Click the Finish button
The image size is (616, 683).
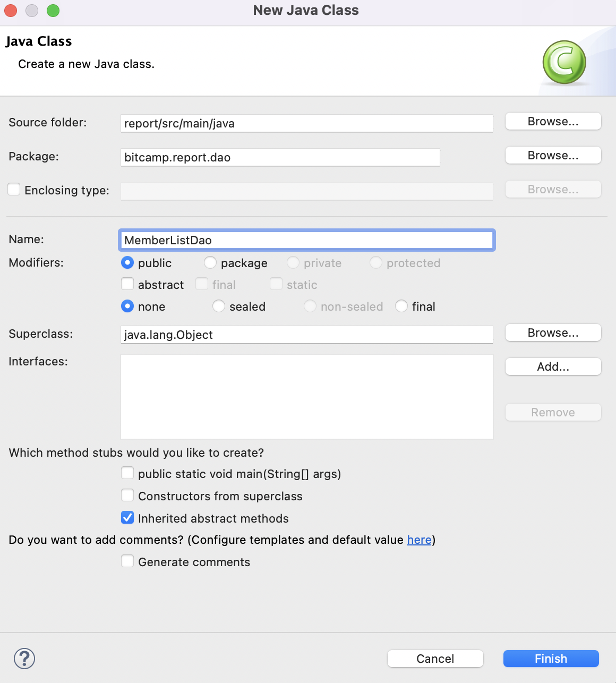(551, 659)
